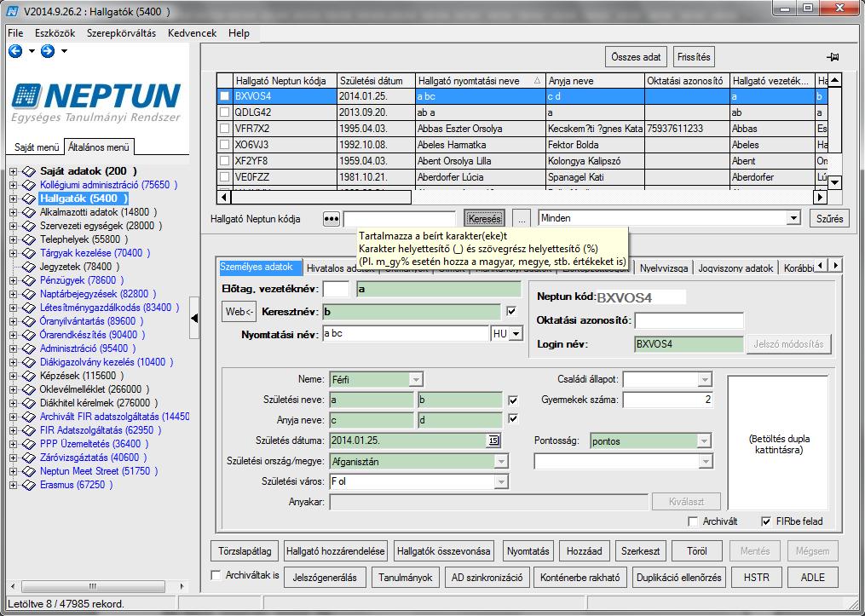
Task: Click the Összes adat button
Action: click(x=636, y=57)
